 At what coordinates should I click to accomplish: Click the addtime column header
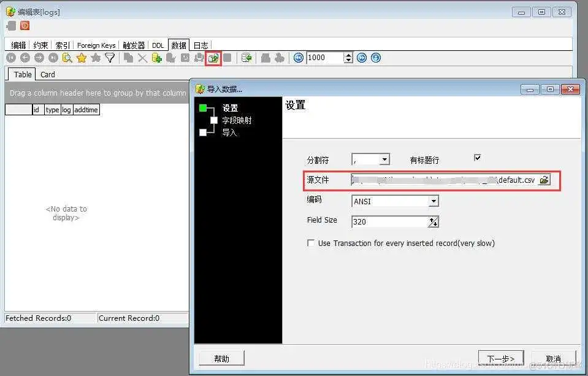pyautogui.click(x=86, y=110)
